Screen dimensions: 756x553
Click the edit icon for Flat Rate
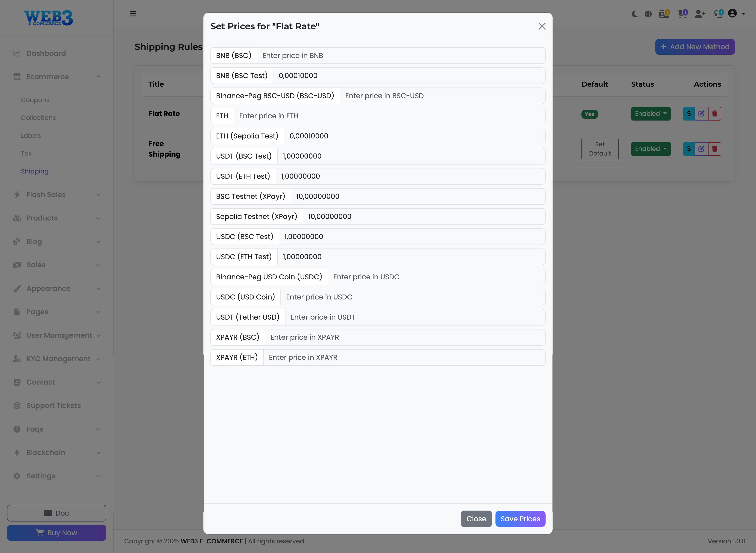pos(702,114)
